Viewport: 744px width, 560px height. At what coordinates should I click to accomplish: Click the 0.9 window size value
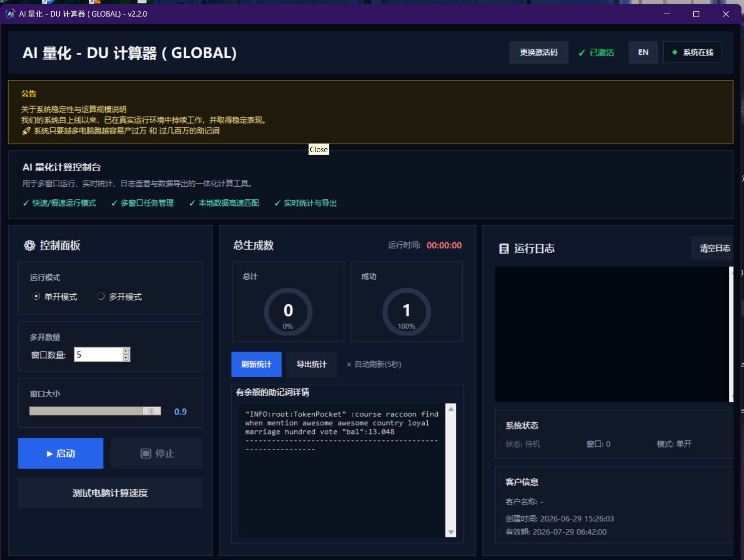click(x=180, y=412)
